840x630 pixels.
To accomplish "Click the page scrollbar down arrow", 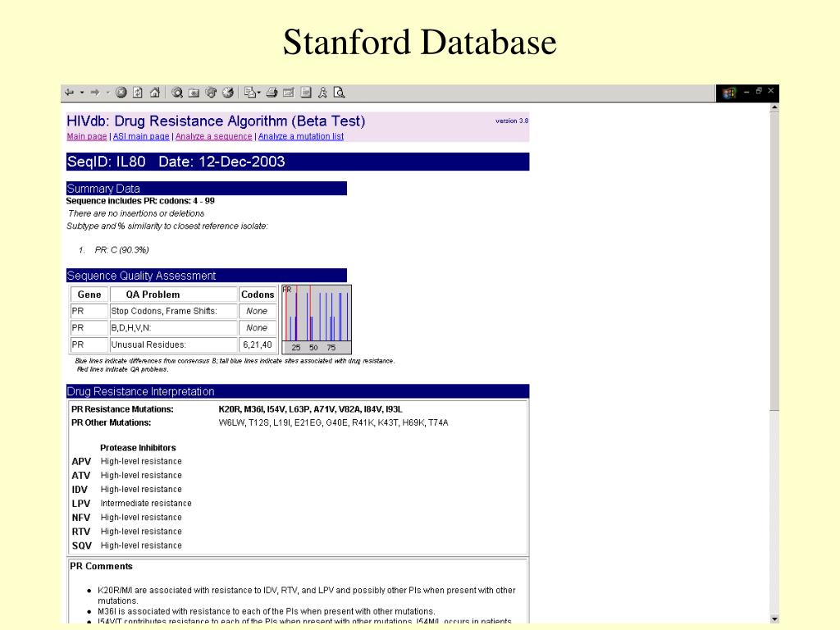I will [x=774, y=619].
